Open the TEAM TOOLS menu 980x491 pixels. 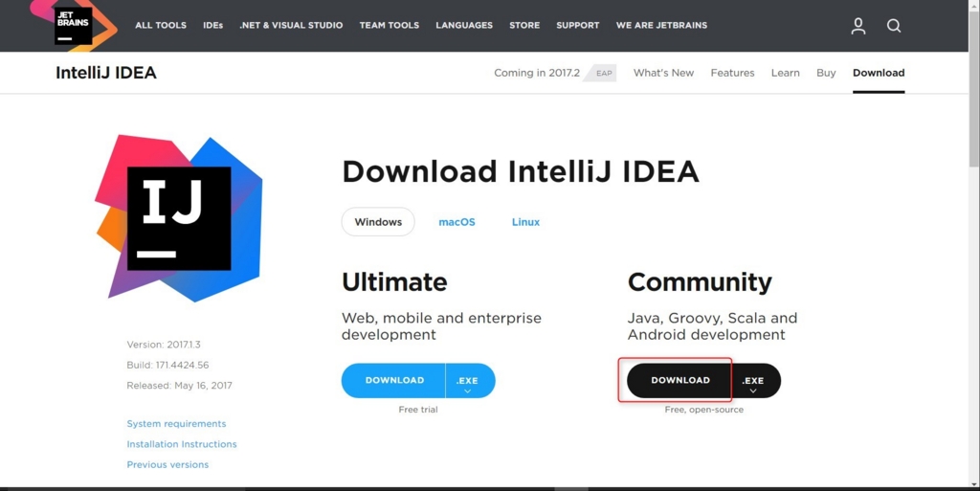[390, 26]
